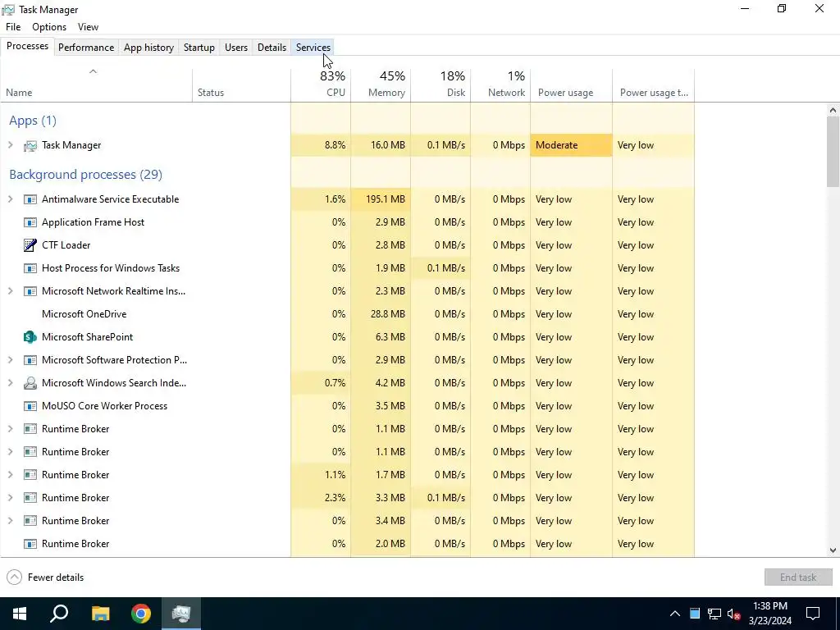Click the Microsoft Network Realtime Inspection icon

30,291
